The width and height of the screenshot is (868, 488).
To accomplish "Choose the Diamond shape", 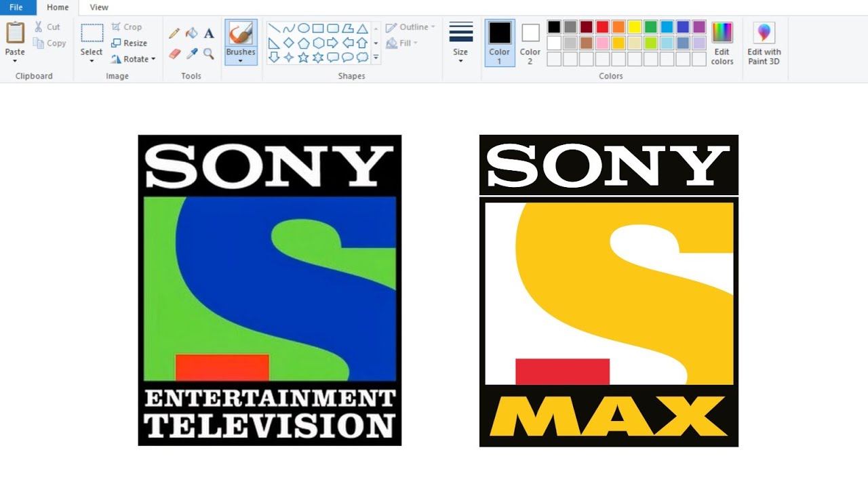I will (289, 43).
